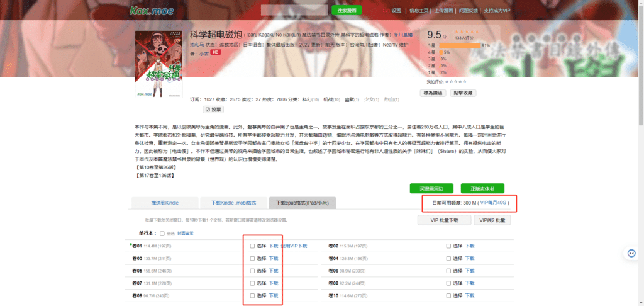Click the 投票 vote button
Image resolution: width=644 pixels, height=306 pixels.
click(x=213, y=110)
